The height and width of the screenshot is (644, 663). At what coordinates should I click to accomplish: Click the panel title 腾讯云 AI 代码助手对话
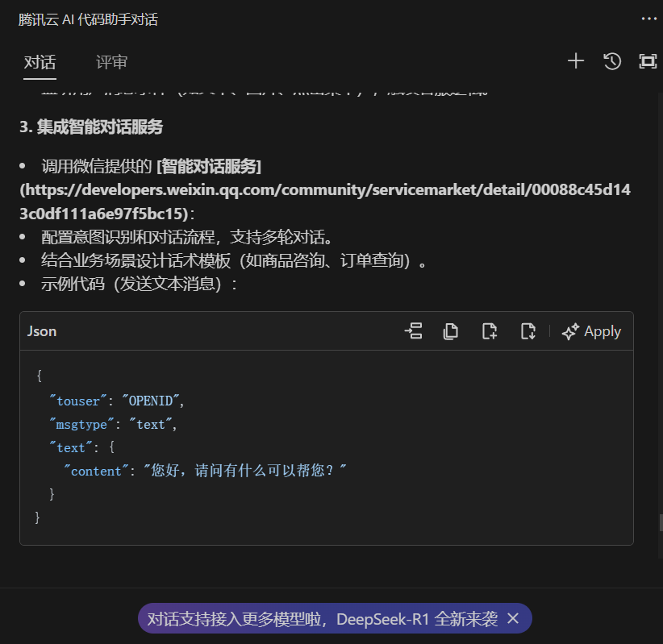coord(88,19)
